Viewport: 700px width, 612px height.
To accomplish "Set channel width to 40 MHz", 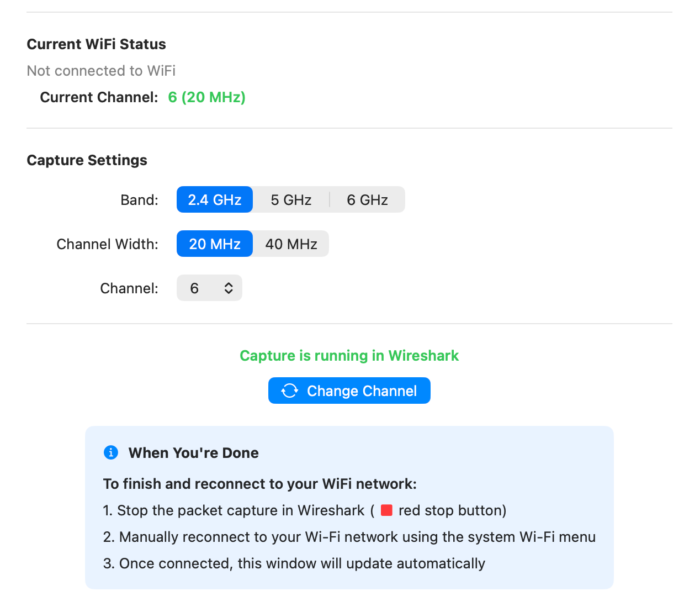I will 291,244.
